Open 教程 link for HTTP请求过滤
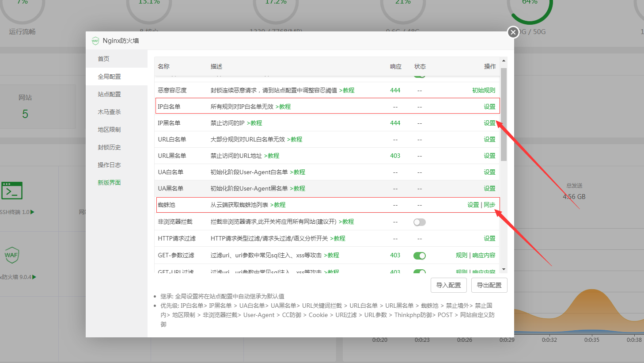The width and height of the screenshot is (644, 363). coord(338,238)
